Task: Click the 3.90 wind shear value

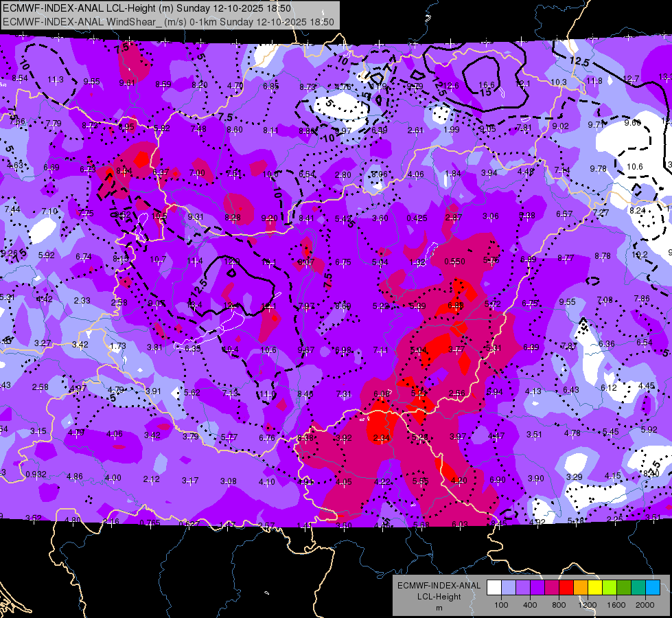Action: point(535,478)
